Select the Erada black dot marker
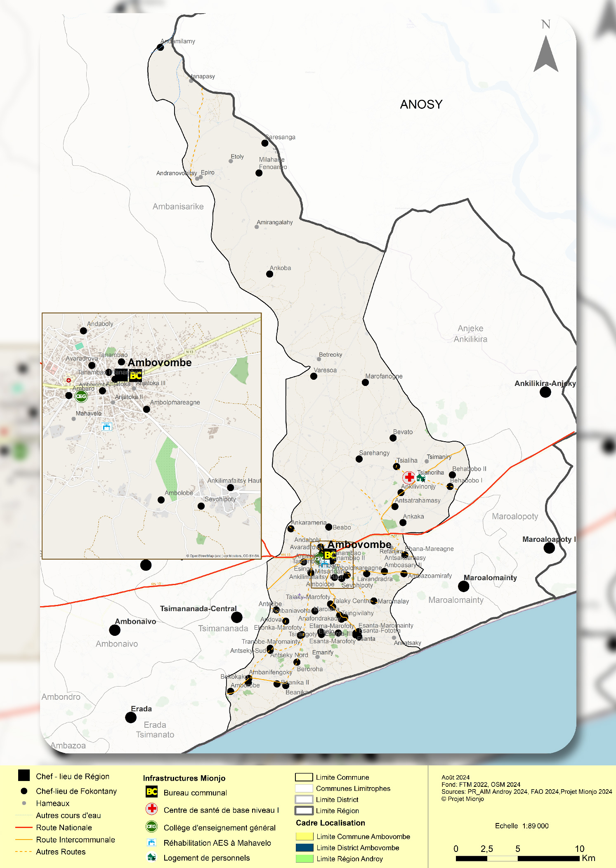Viewport: 616px width, 868px height. 131,717
